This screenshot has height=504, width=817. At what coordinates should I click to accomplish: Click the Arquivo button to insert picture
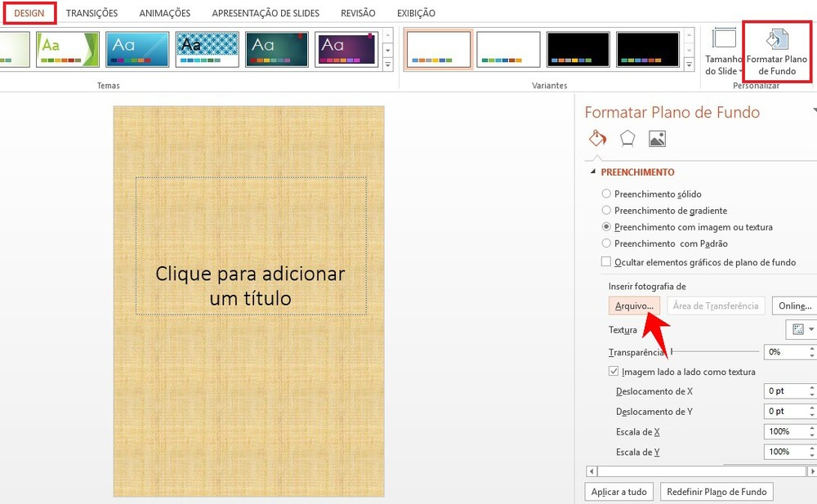coord(635,305)
